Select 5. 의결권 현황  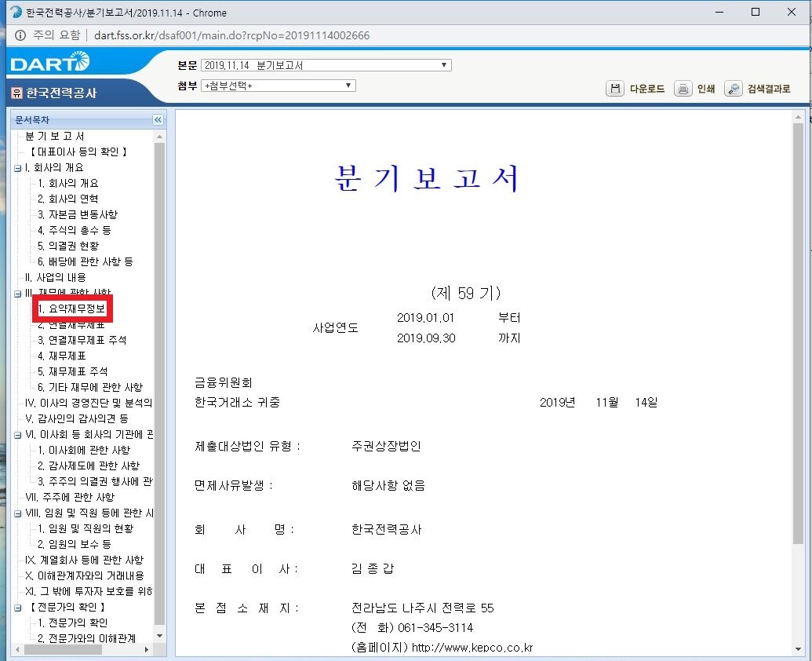[x=67, y=246]
